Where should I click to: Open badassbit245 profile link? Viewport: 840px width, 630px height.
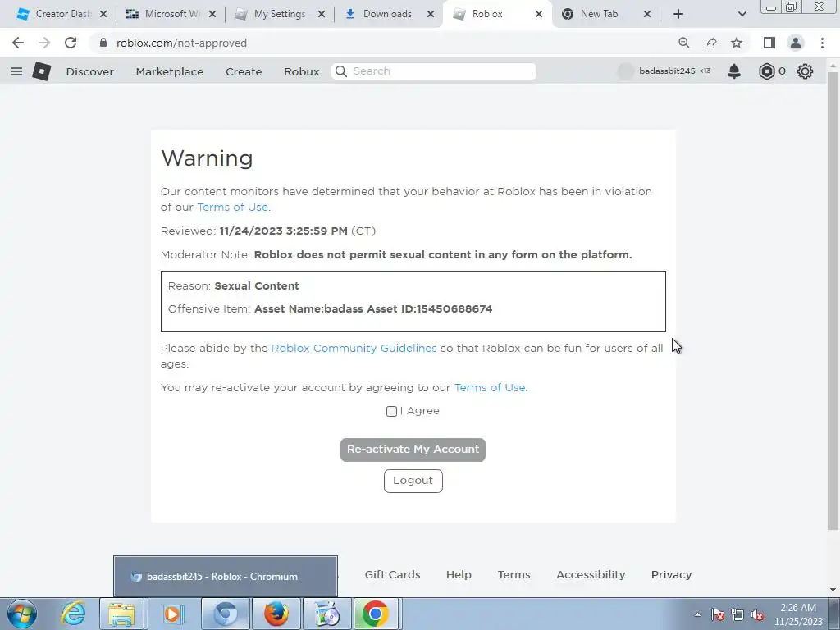(x=666, y=71)
